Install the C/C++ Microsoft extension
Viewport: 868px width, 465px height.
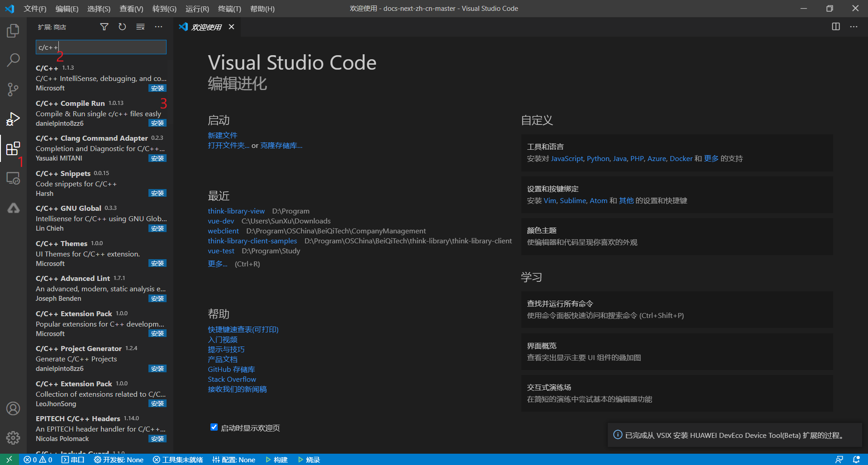pyautogui.click(x=157, y=88)
